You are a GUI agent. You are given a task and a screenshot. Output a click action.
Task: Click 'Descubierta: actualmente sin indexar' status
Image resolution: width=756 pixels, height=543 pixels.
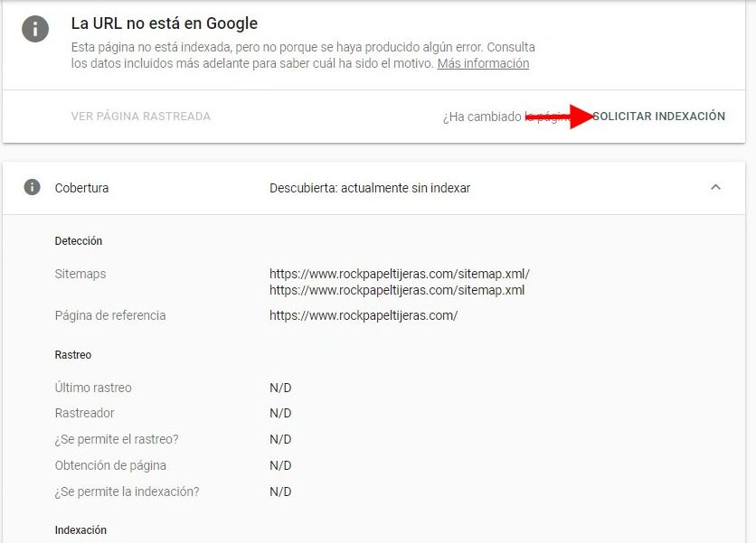[x=370, y=188]
